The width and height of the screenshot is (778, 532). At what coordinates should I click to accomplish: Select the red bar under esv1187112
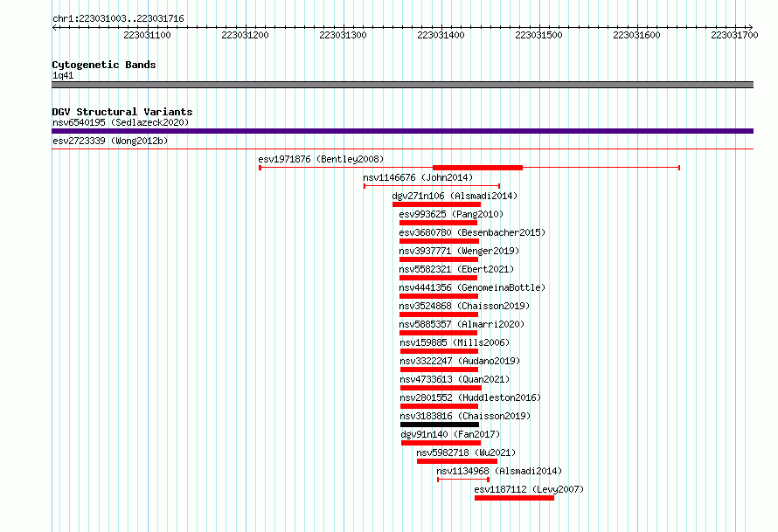514,498
